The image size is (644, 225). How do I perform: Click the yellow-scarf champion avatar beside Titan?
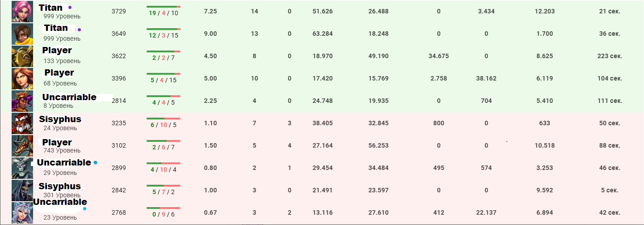point(22,34)
